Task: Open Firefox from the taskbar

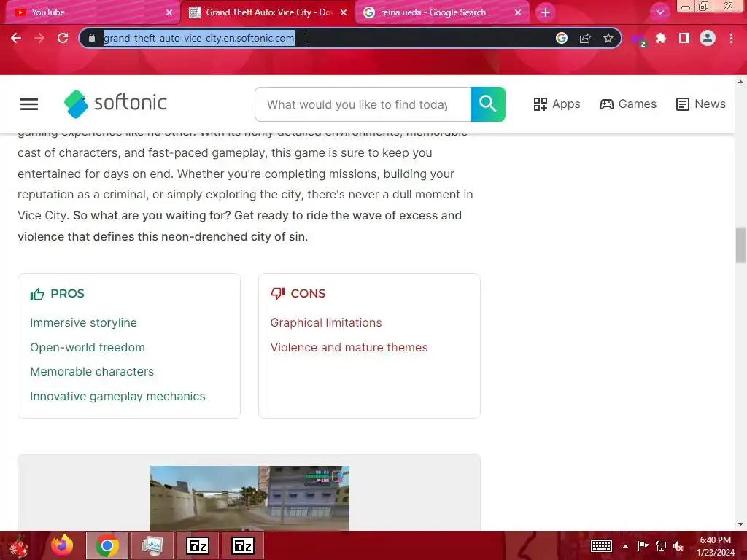Action: tap(63, 545)
